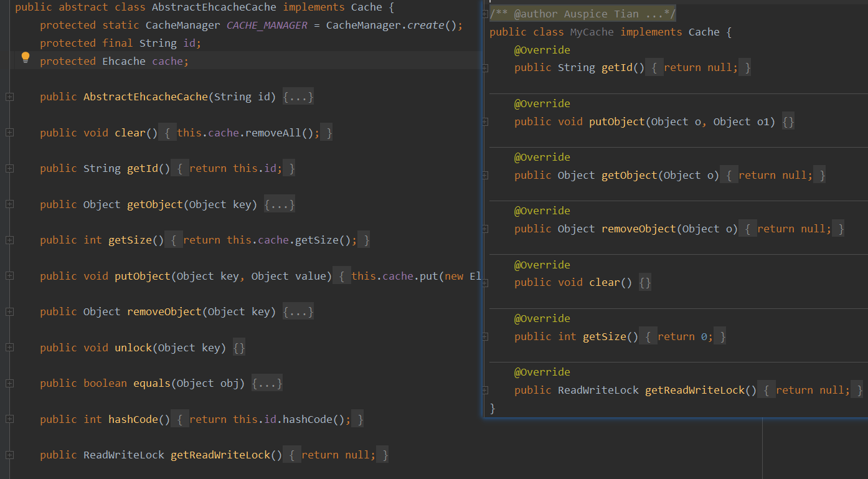
Task: Click the folded '/** @author Auspice Tian ...*/' comment
Action: (x=583, y=14)
